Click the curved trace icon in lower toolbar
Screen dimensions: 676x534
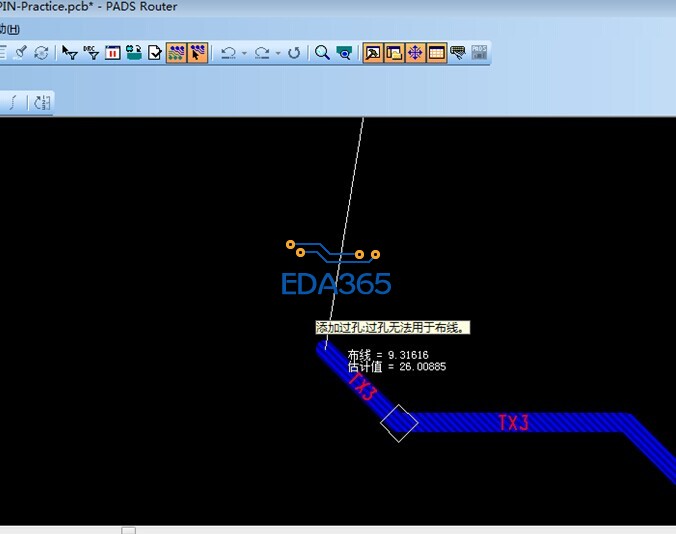click(14, 103)
